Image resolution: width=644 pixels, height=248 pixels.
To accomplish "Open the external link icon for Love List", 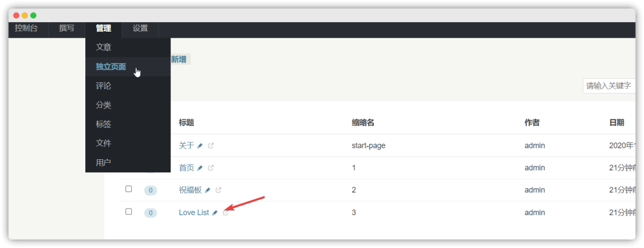I will pos(225,213).
